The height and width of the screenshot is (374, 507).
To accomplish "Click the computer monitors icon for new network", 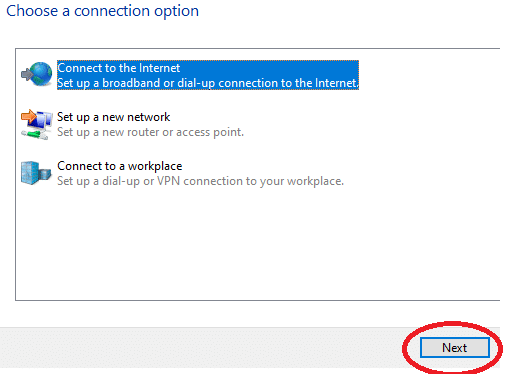I will (37, 124).
